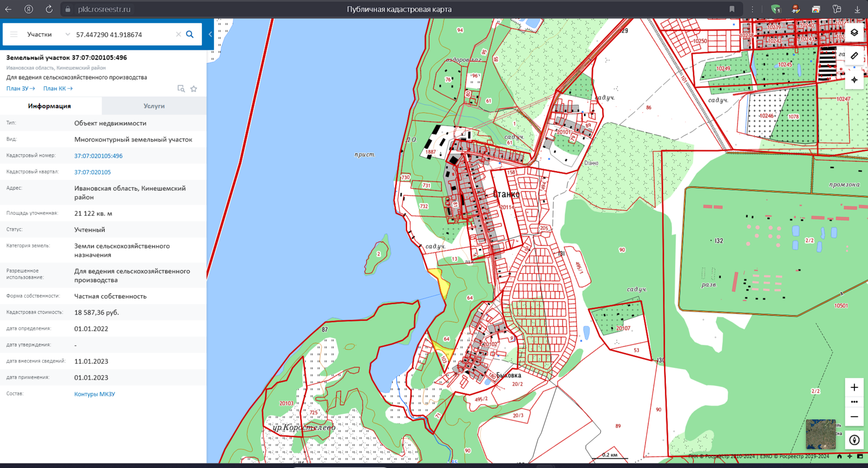Open the map layers panel

point(854,33)
